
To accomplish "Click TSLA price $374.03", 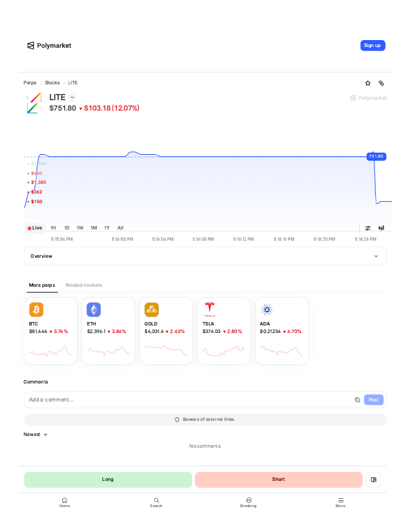I will pos(211,332).
